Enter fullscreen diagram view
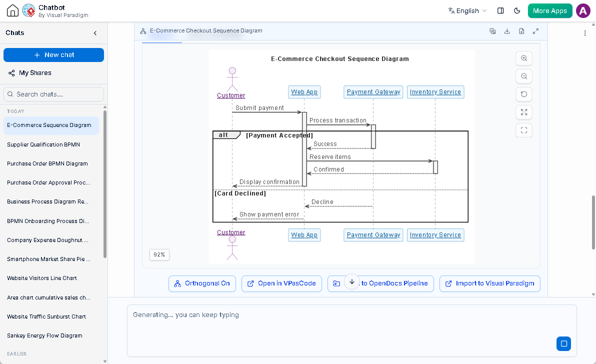 click(524, 130)
